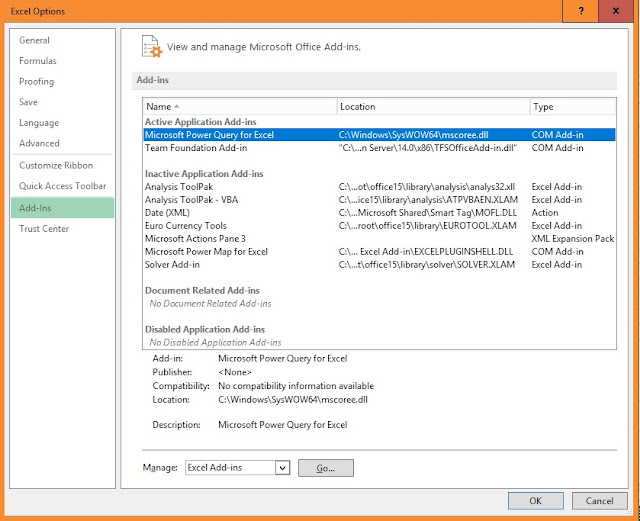The image size is (640, 521).
Task: Select Euro Currency Tools add-in
Action: 379,226
